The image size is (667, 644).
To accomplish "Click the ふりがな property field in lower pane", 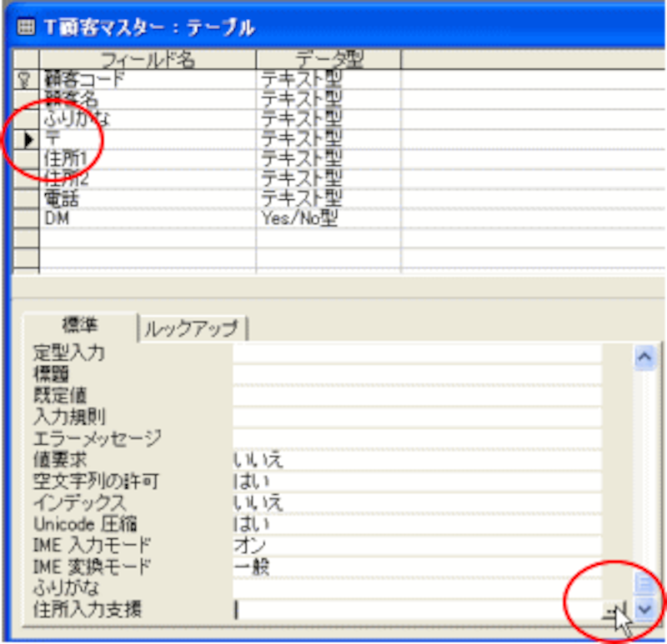I will tap(418, 588).
